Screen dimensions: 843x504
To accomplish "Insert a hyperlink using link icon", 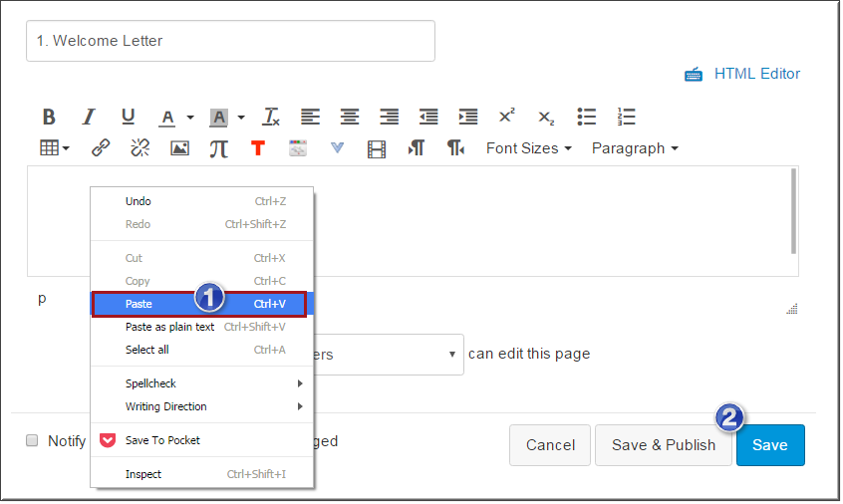I will (101, 148).
